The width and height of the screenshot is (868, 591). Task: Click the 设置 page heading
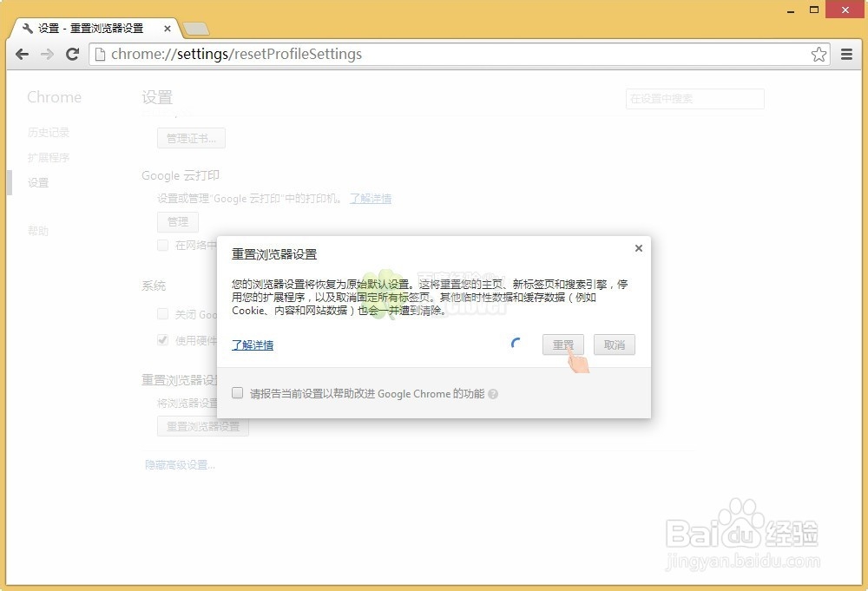click(x=157, y=97)
